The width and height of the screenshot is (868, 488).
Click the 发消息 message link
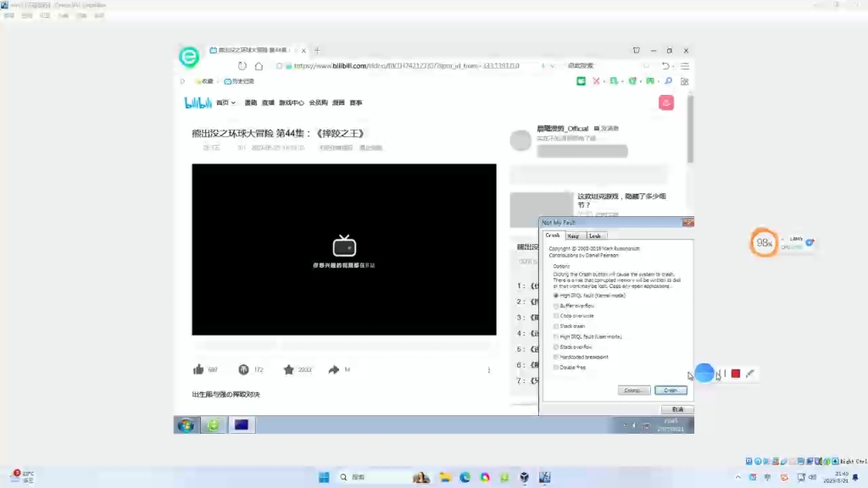pyautogui.click(x=606, y=129)
